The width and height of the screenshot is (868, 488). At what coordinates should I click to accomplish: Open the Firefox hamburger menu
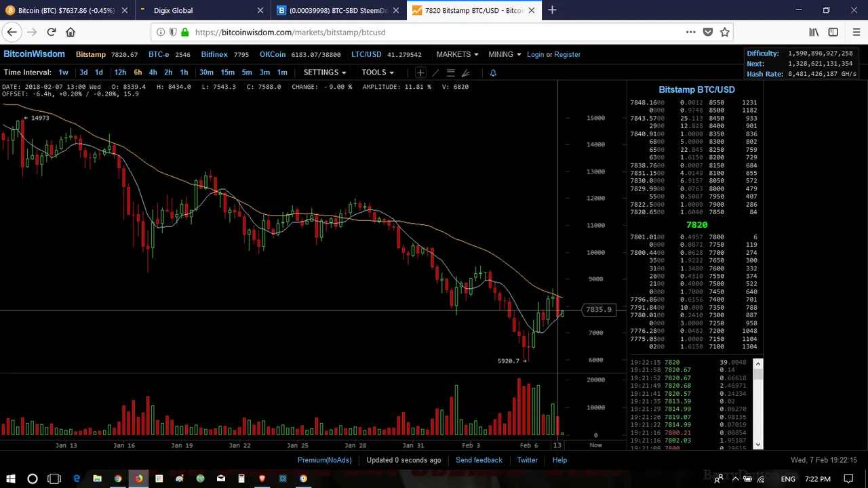coord(856,32)
